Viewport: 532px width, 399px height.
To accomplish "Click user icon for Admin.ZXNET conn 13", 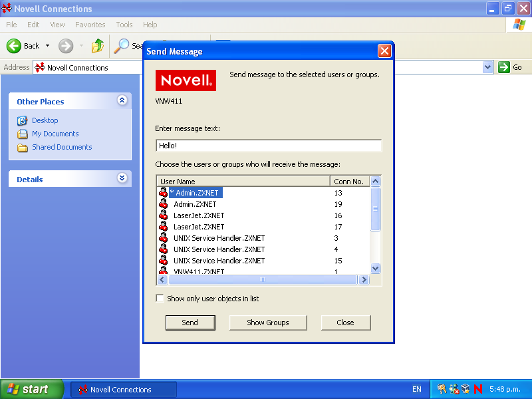I will coord(163,192).
